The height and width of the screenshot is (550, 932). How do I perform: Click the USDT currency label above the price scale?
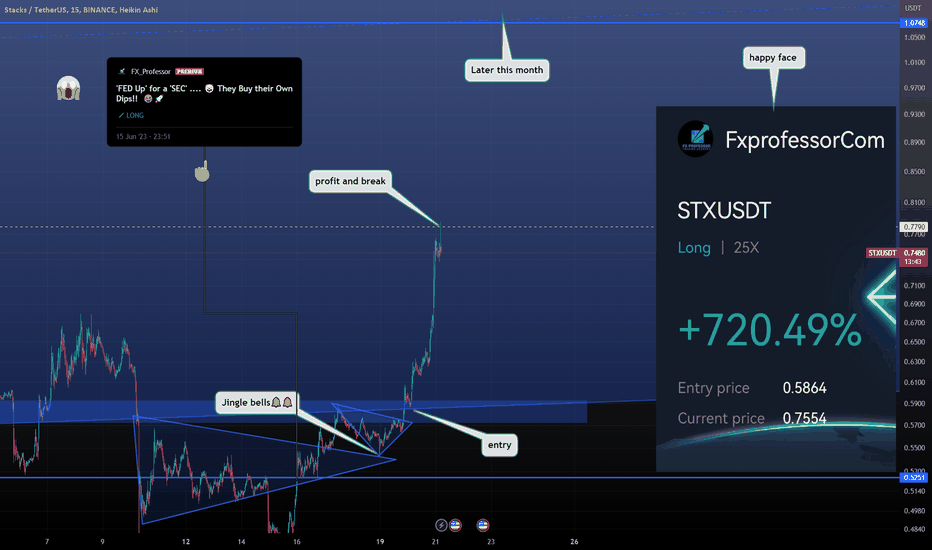(x=913, y=8)
